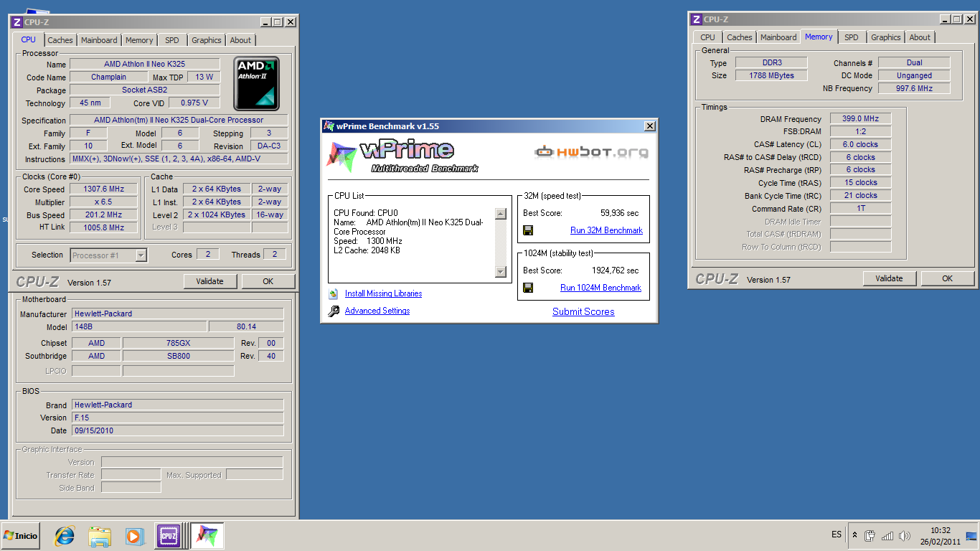Click the Install Missing Libraries icon
The height and width of the screenshot is (551, 980).
tap(333, 293)
